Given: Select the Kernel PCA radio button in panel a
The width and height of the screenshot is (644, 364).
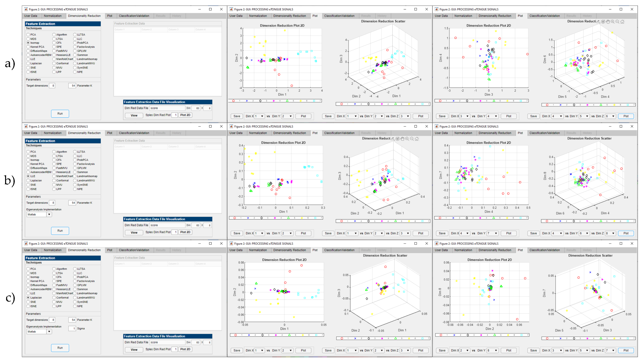Looking at the screenshot, I should pyautogui.click(x=28, y=47).
